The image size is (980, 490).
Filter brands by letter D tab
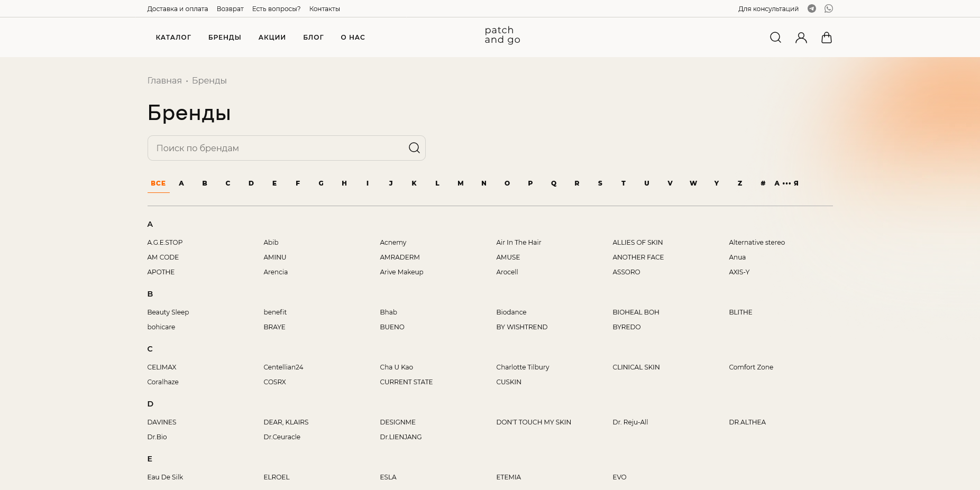(x=251, y=183)
